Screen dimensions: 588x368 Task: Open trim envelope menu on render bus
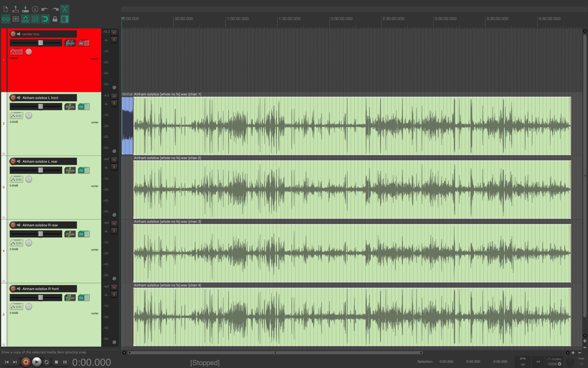[x=16, y=52]
